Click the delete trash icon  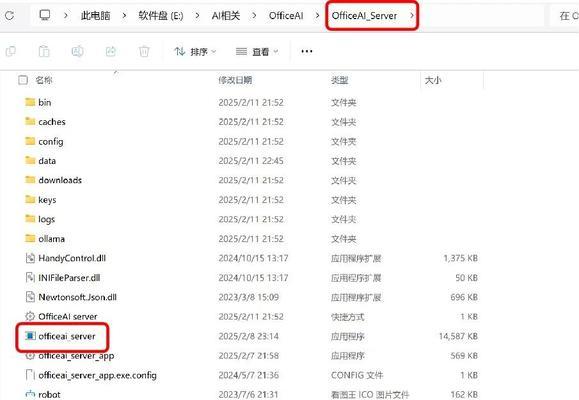pyautogui.click(x=144, y=51)
